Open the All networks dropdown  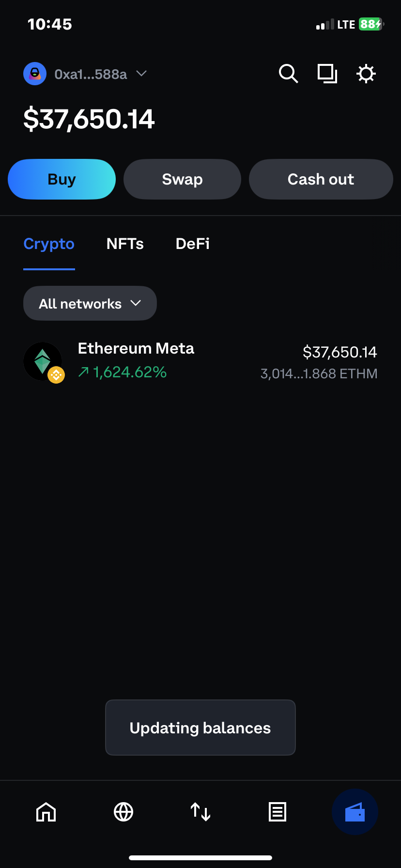coord(90,303)
